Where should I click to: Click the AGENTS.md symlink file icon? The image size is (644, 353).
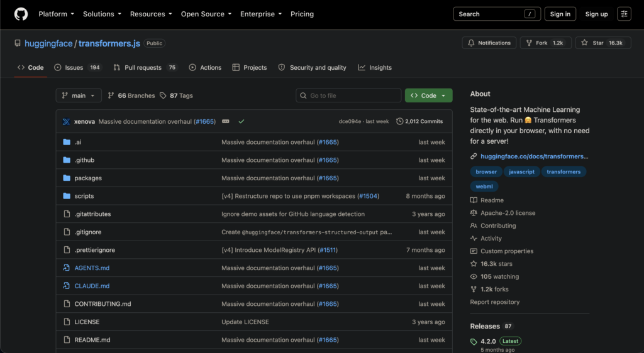(67, 268)
